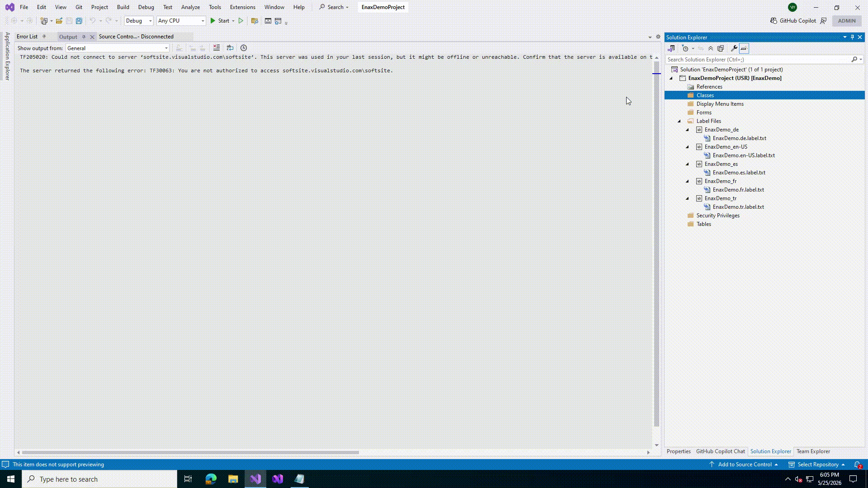Open the GitHub Copilot Chat tab
The height and width of the screenshot is (488, 868).
720,451
